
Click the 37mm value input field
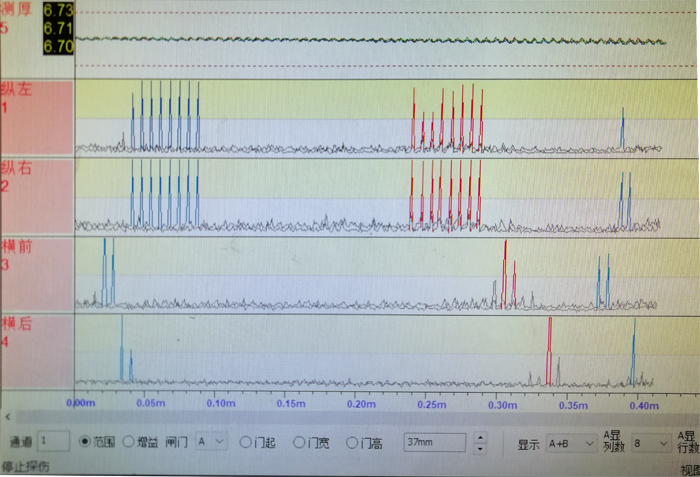(x=435, y=442)
